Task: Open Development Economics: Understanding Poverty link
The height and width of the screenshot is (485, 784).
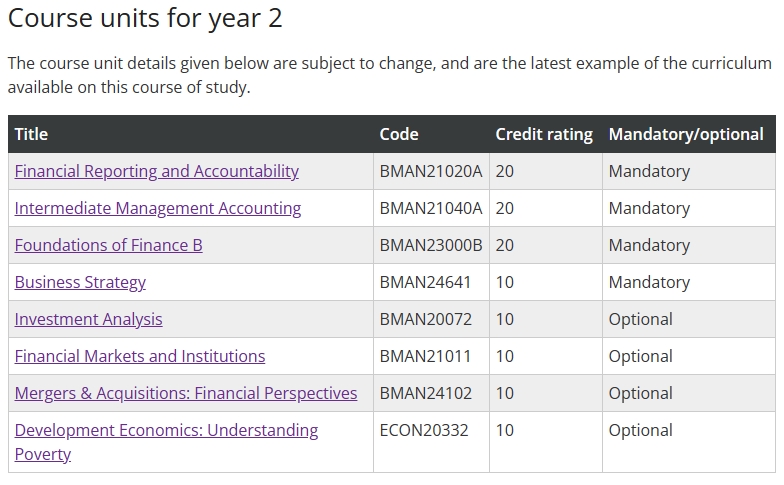Action: click(x=166, y=442)
